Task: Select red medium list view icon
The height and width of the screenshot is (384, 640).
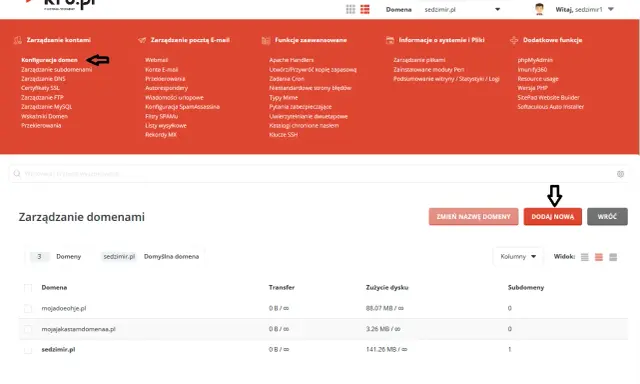Action: click(x=599, y=257)
